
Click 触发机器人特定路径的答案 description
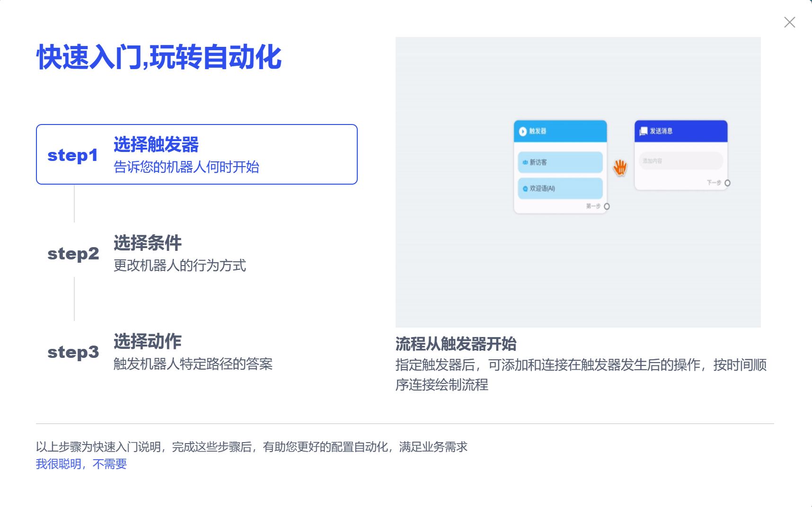[193, 364]
